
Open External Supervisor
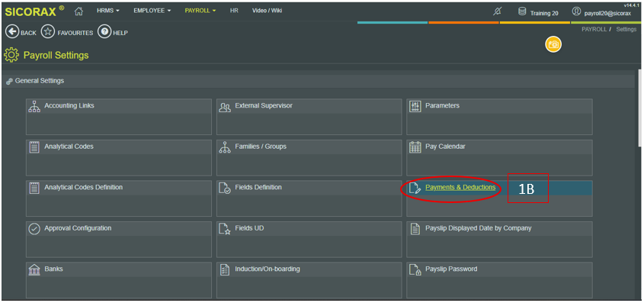[x=264, y=105]
